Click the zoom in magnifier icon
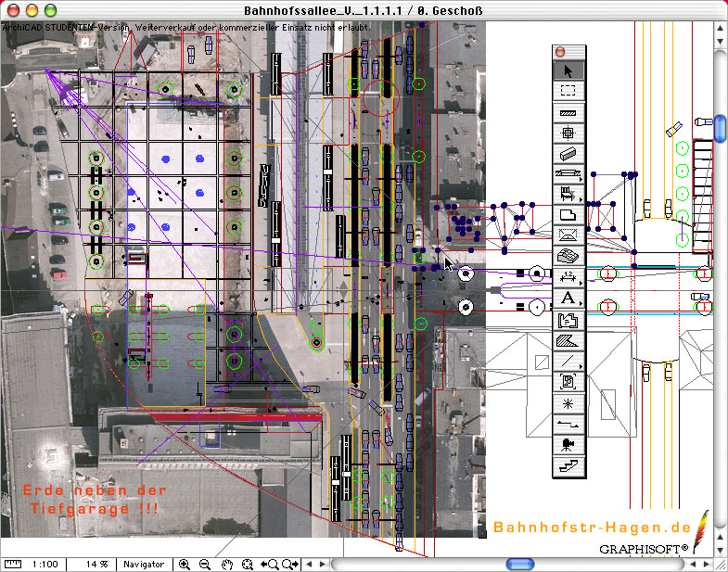Viewport: 728px width, 572px height. click(184, 564)
